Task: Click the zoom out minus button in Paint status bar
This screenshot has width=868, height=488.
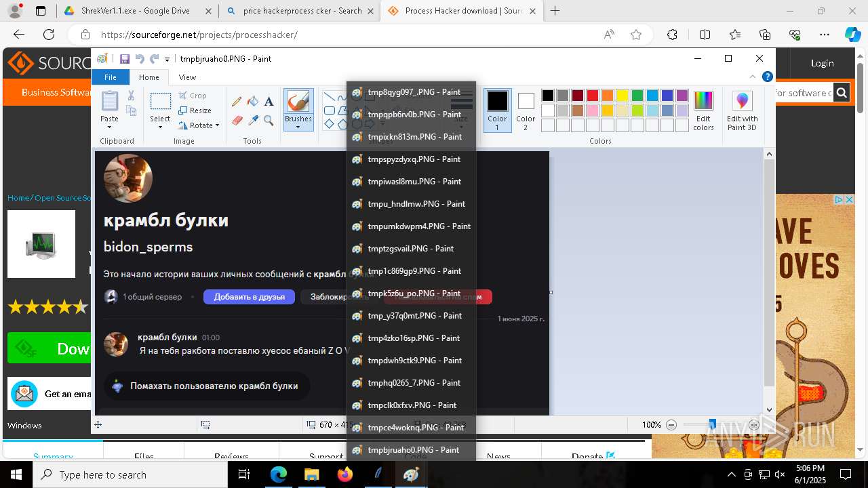Action: (x=671, y=425)
